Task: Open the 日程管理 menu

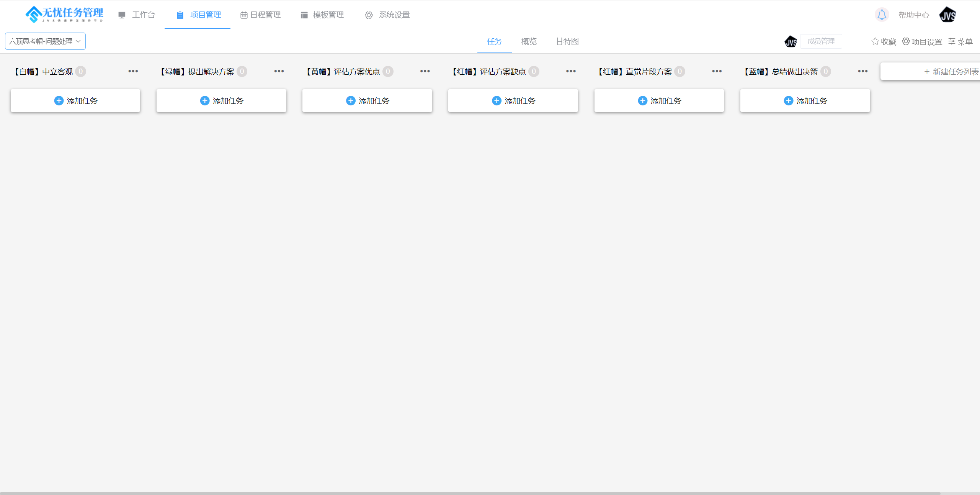Action: (x=261, y=15)
